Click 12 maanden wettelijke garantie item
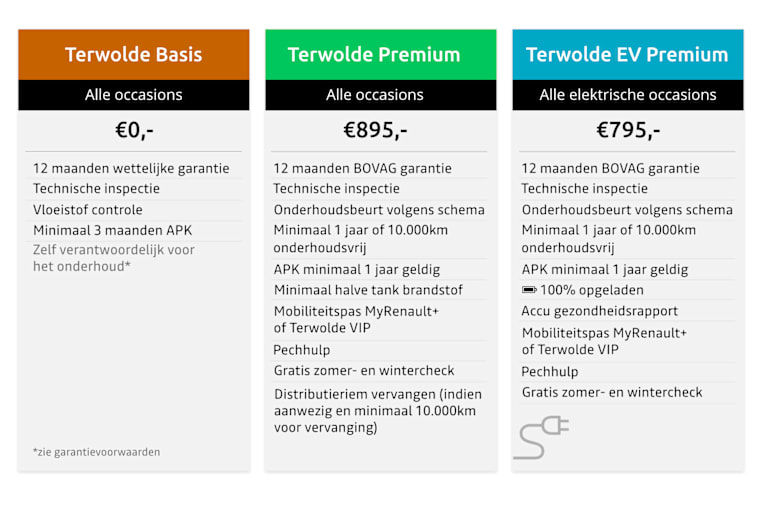The width and height of the screenshot is (758, 505). pos(131,169)
